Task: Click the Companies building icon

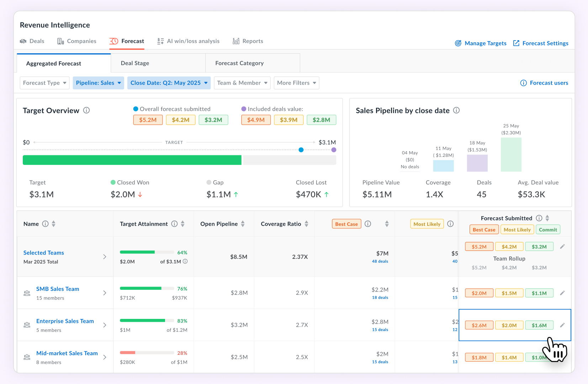Action: pos(60,41)
